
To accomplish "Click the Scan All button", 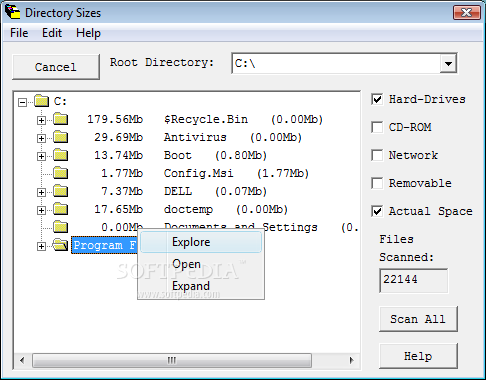I will click(418, 319).
